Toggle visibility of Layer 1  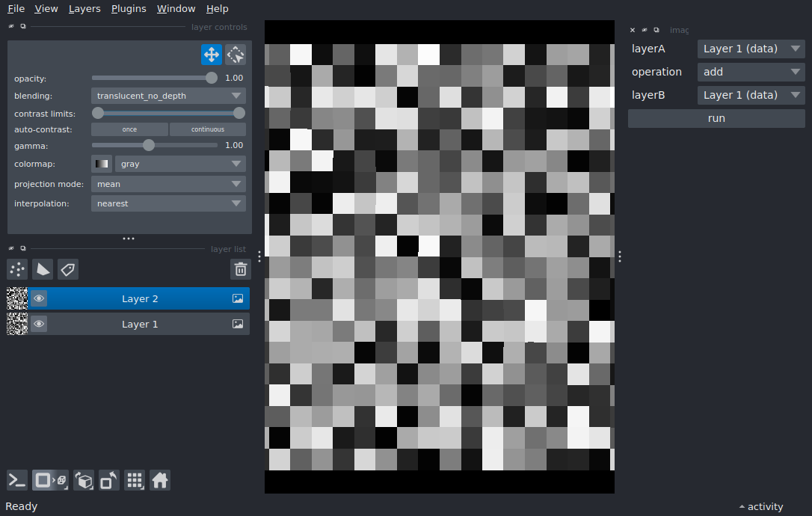coord(39,325)
